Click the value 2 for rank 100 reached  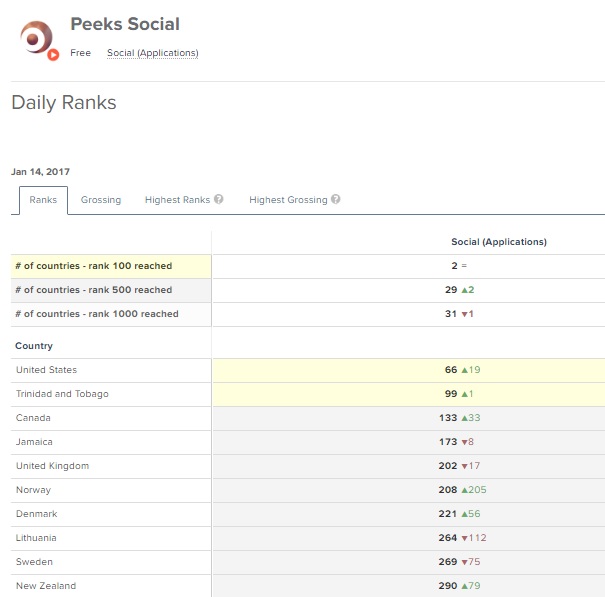coord(455,266)
